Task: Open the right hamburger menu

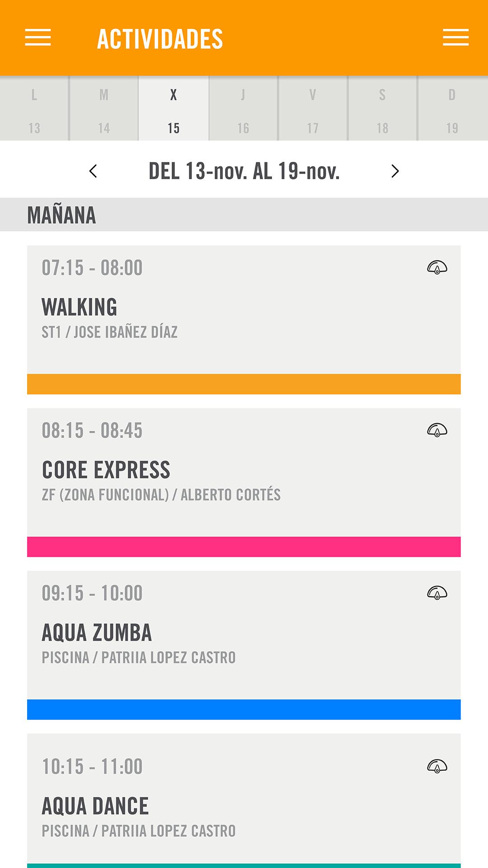Action: (455, 38)
